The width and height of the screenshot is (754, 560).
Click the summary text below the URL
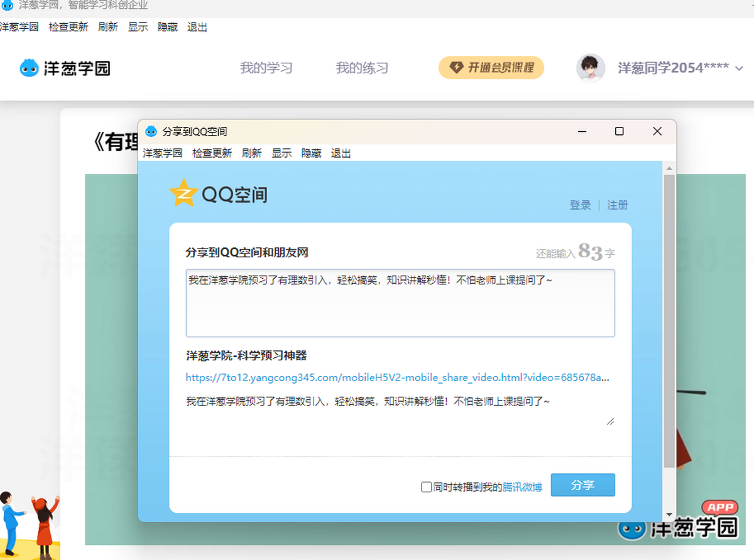(368, 401)
